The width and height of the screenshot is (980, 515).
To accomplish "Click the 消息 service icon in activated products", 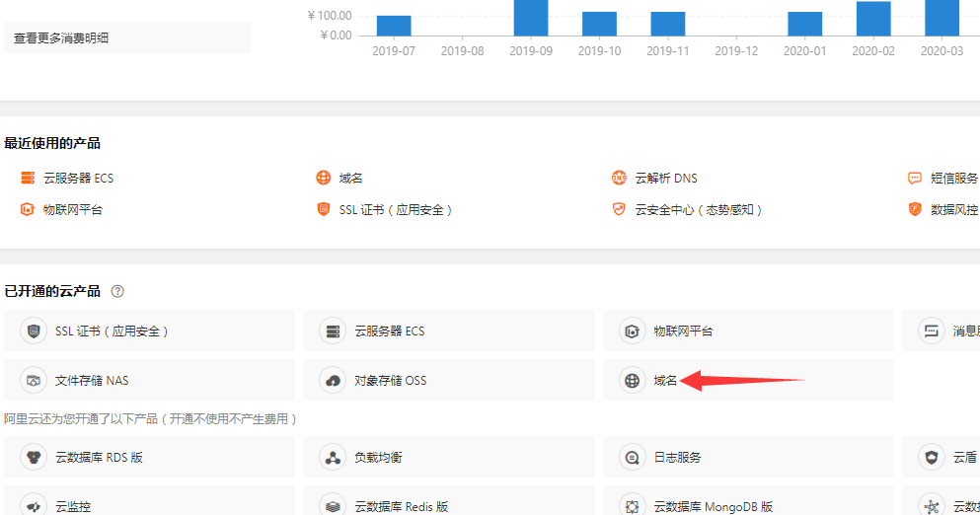I will point(932,331).
